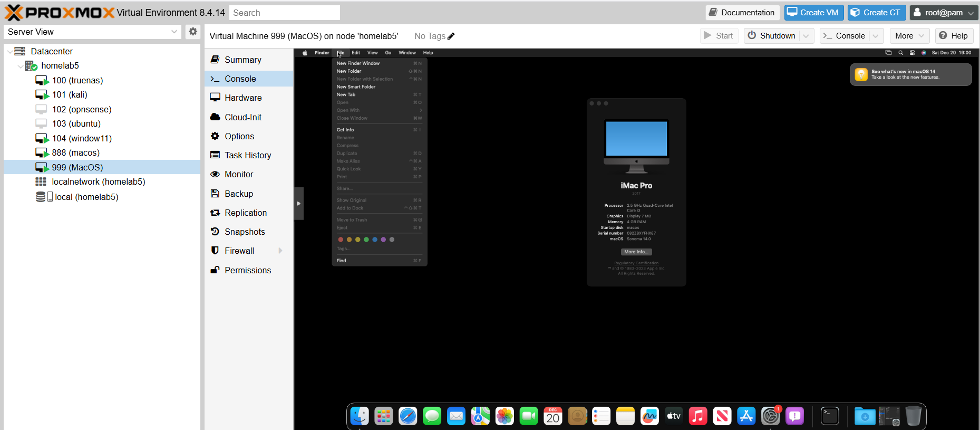
Task: Open Messages app in the dock
Action: click(x=432, y=416)
